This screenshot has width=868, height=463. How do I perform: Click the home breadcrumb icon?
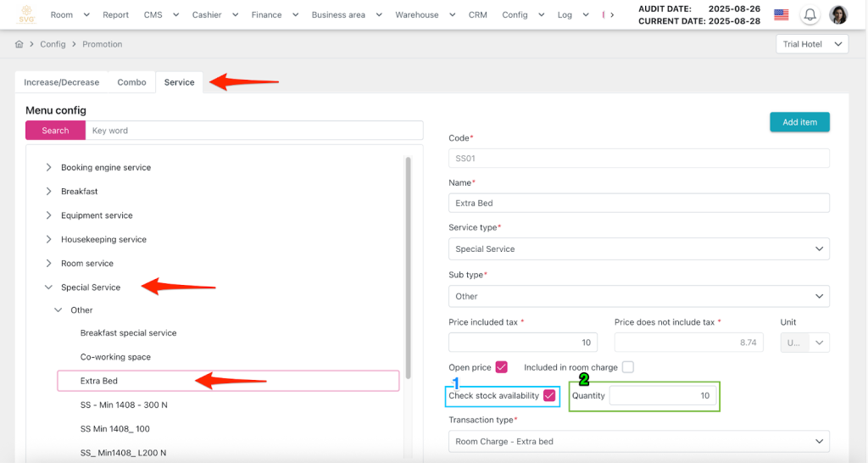pyautogui.click(x=19, y=44)
